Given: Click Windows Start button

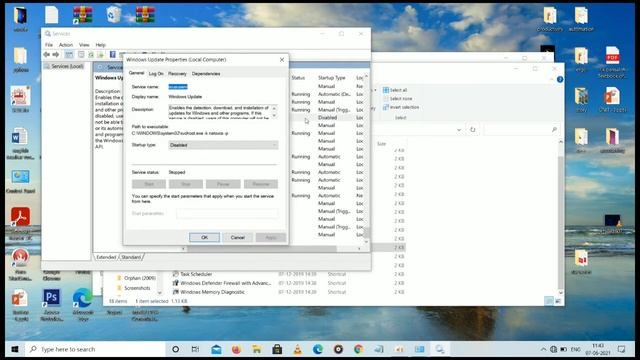Looking at the screenshot, I should coord(15,349).
